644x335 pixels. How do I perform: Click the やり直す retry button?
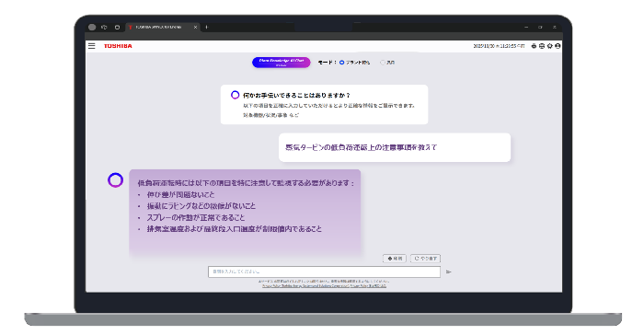(425, 259)
